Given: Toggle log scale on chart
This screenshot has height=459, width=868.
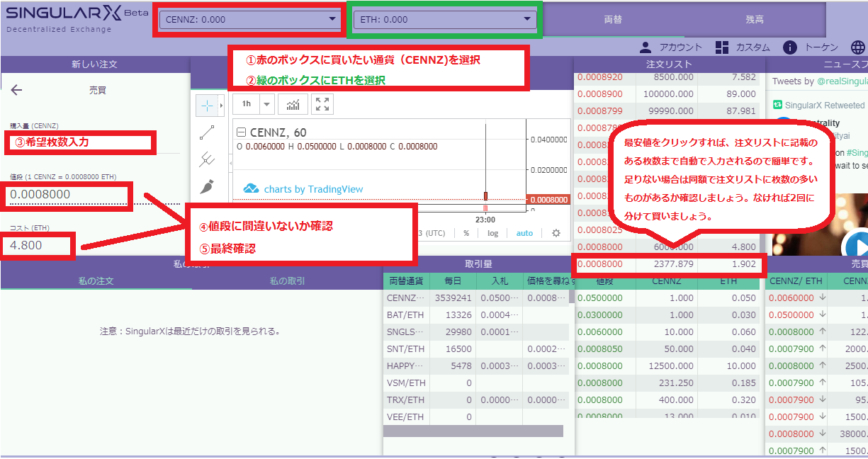Looking at the screenshot, I should [x=492, y=233].
